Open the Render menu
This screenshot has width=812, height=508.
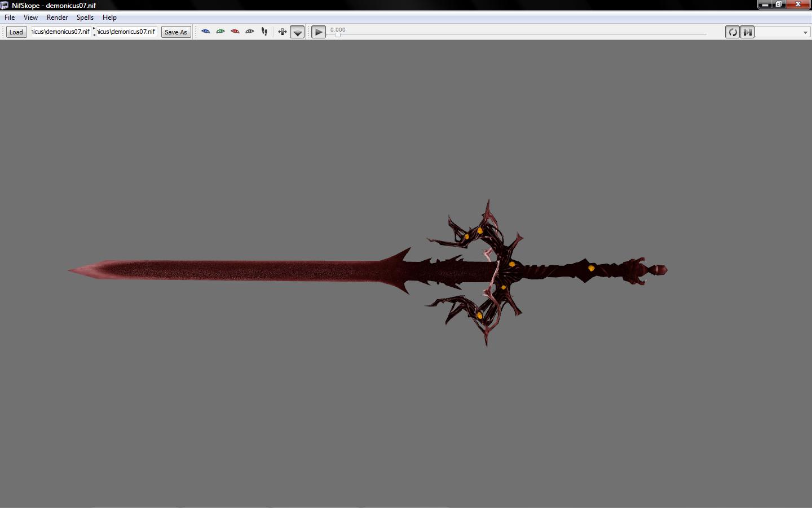57,17
